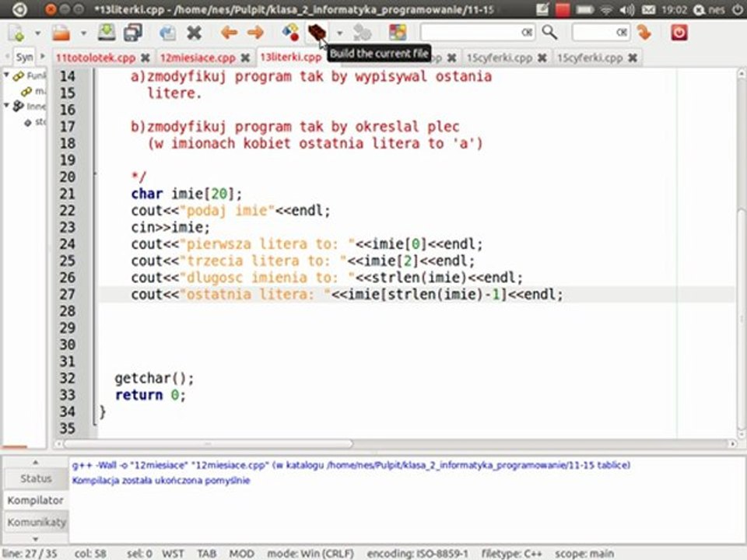
Task: Click the red Quit Geany icon
Action: (679, 33)
